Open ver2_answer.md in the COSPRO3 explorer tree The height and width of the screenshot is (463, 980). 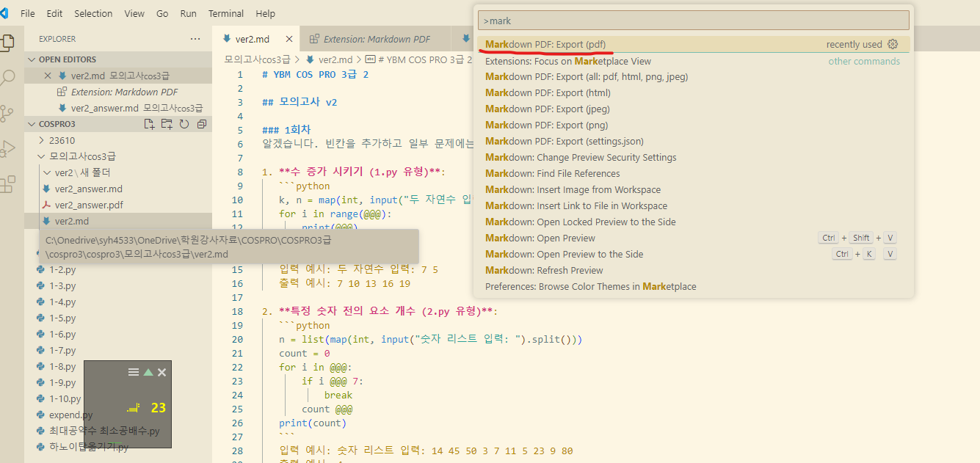point(118,189)
